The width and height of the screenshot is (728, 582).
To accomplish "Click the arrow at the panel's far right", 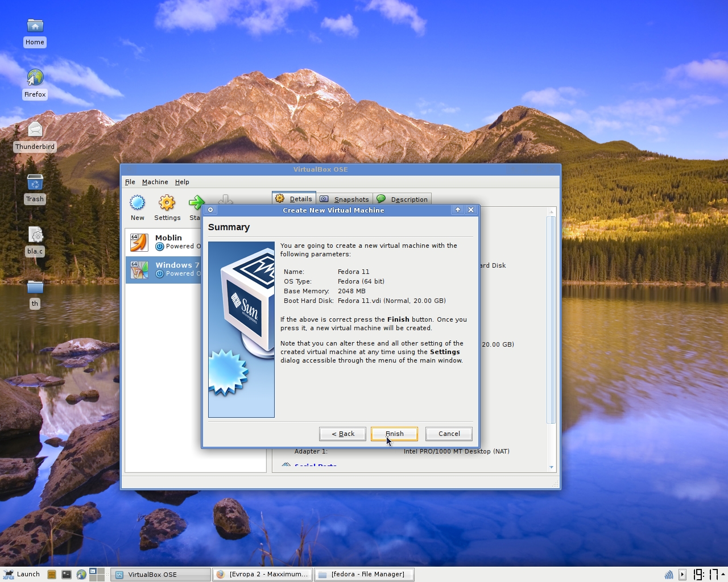I will 723,575.
